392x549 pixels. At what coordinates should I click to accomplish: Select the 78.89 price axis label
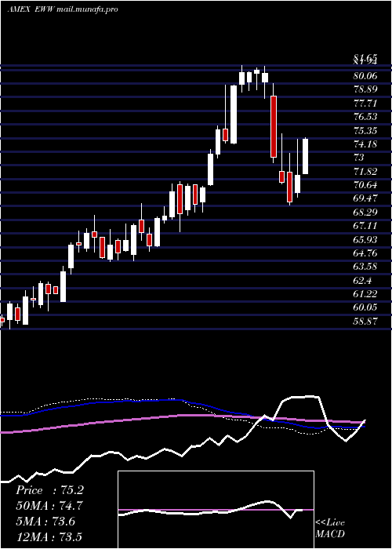click(365, 89)
